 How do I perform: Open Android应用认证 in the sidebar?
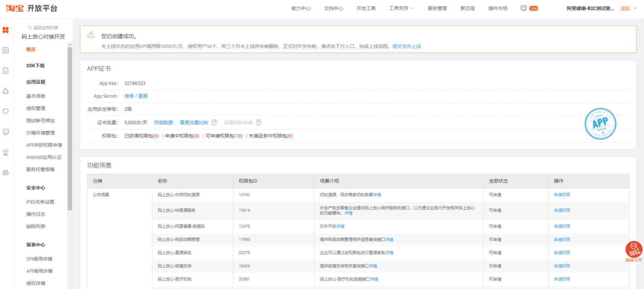[x=44, y=158]
